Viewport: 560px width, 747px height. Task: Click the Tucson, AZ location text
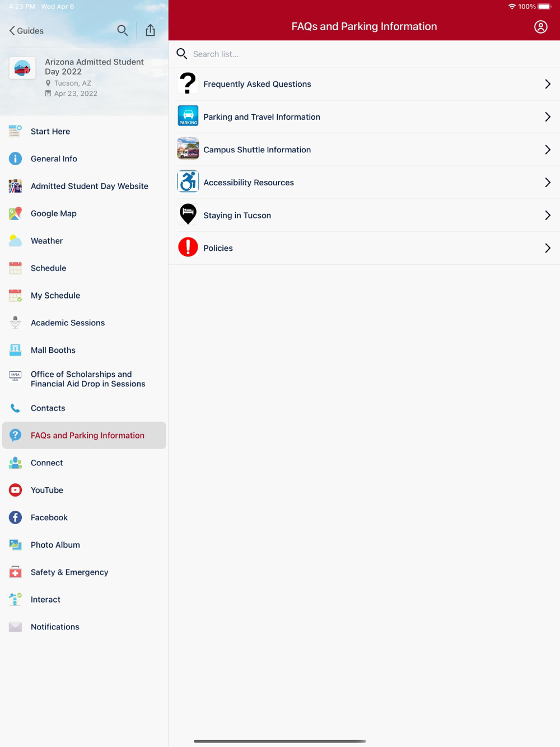pos(73,83)
